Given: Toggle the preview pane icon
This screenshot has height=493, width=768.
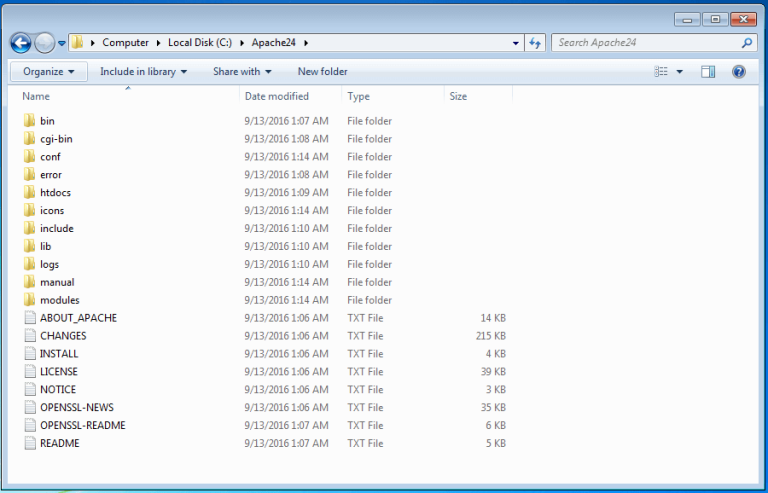Looking at the screenshot, I should pyautogui.click(x=708, y=72).
